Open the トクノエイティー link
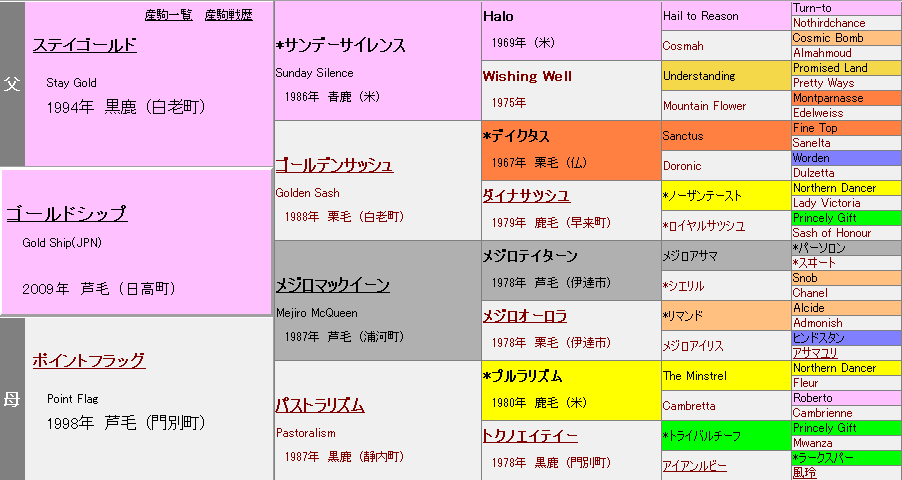This screenshot has height=480, width=902. coord(530,435)
